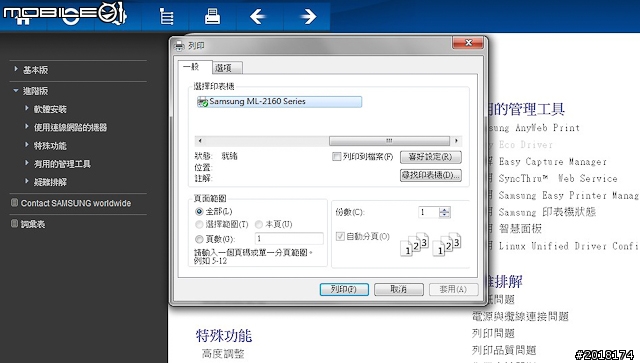Click the printer list left scroll arrow

point(200,141)
